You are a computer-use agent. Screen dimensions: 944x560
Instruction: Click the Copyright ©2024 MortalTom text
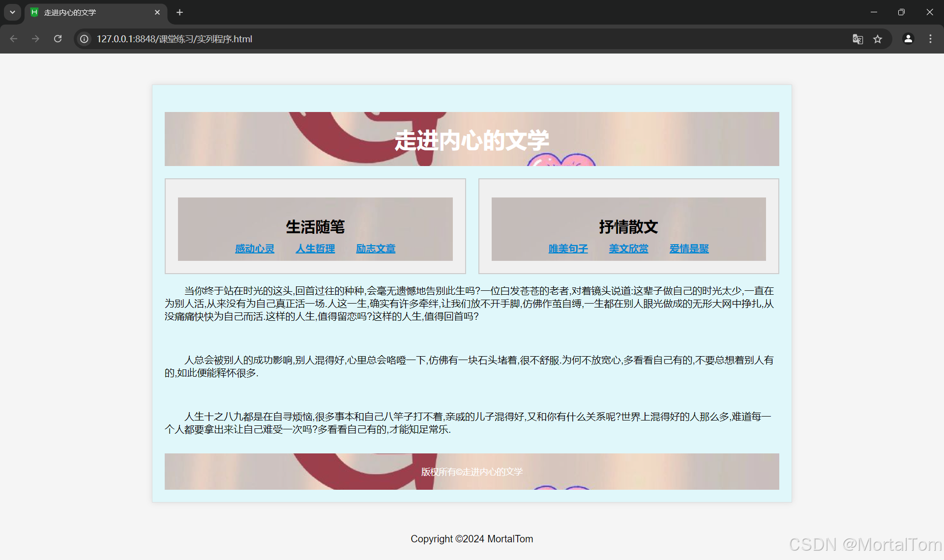[x=472, y=539]
